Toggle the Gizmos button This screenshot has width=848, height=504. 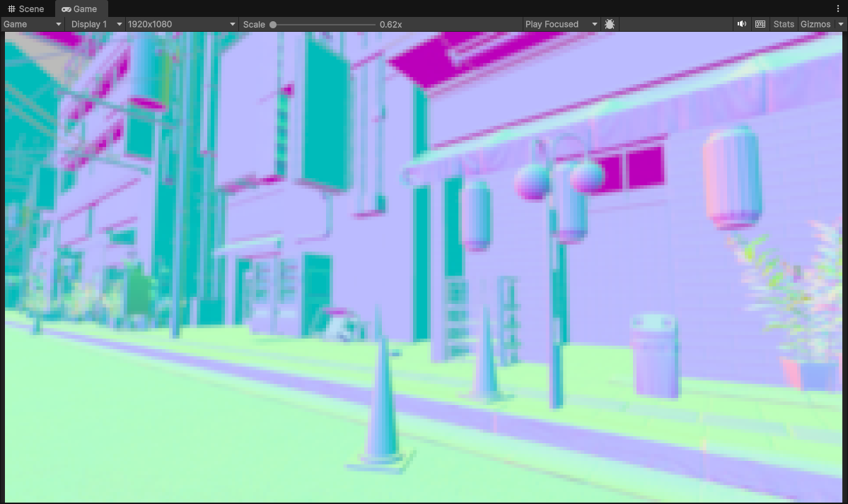point(815,24)
